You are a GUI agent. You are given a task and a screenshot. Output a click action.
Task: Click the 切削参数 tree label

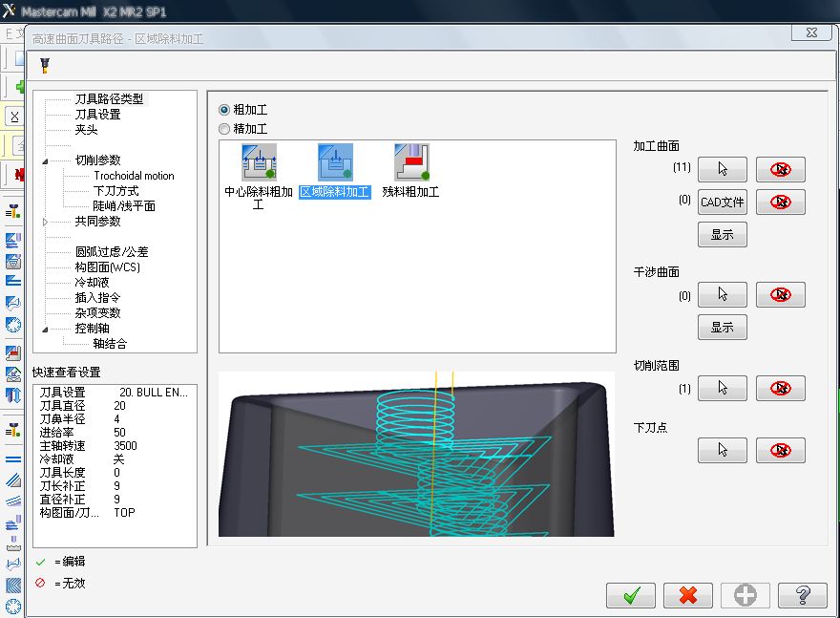[97, 160]
